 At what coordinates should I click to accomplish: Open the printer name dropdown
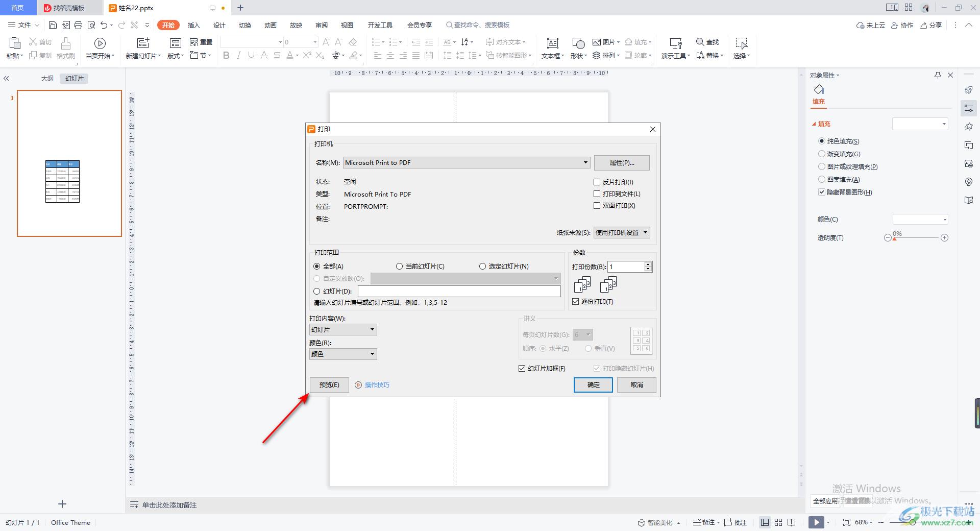pos(467,162)
